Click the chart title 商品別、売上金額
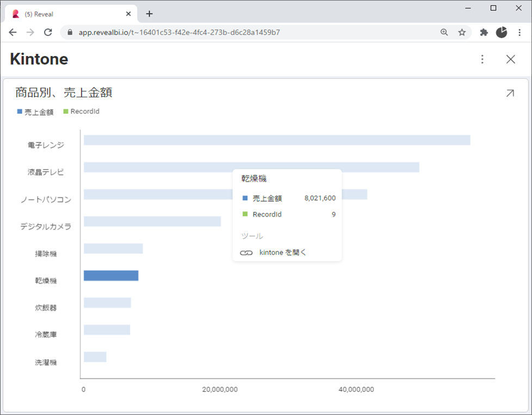This screenshot has width=532, height=415. pyautogui.click(x=64, y=92)
